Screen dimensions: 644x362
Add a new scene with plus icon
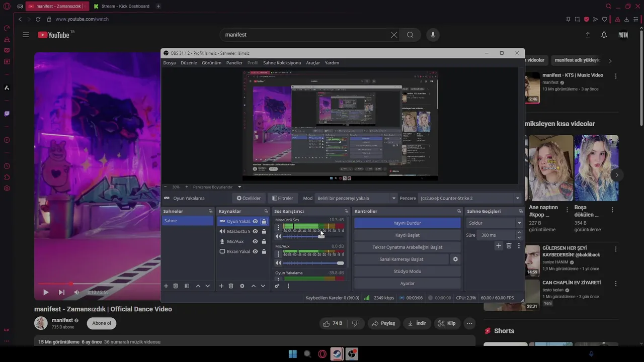point(166,286)
